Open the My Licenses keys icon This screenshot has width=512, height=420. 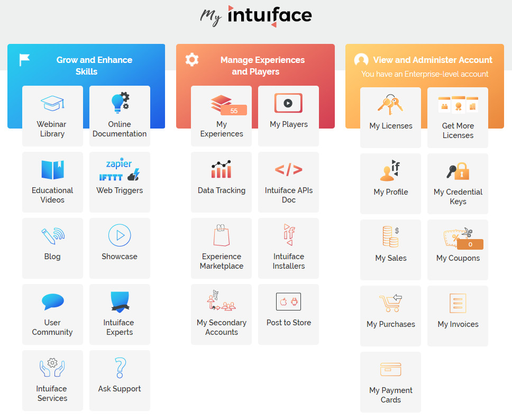click(x=390, y=105)
